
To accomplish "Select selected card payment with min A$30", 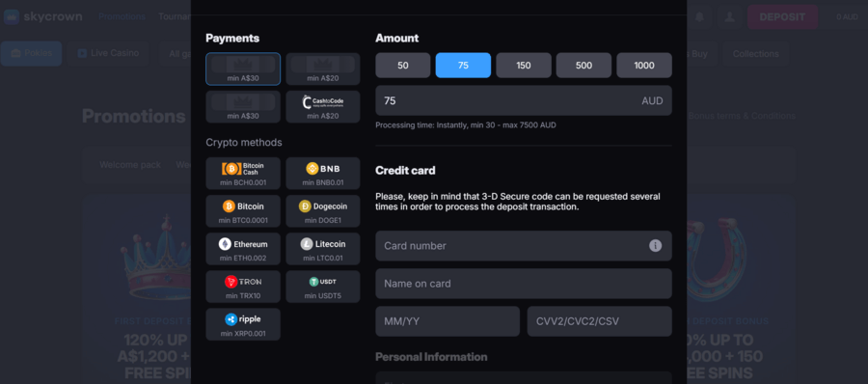I will click(x=243, y=69).
